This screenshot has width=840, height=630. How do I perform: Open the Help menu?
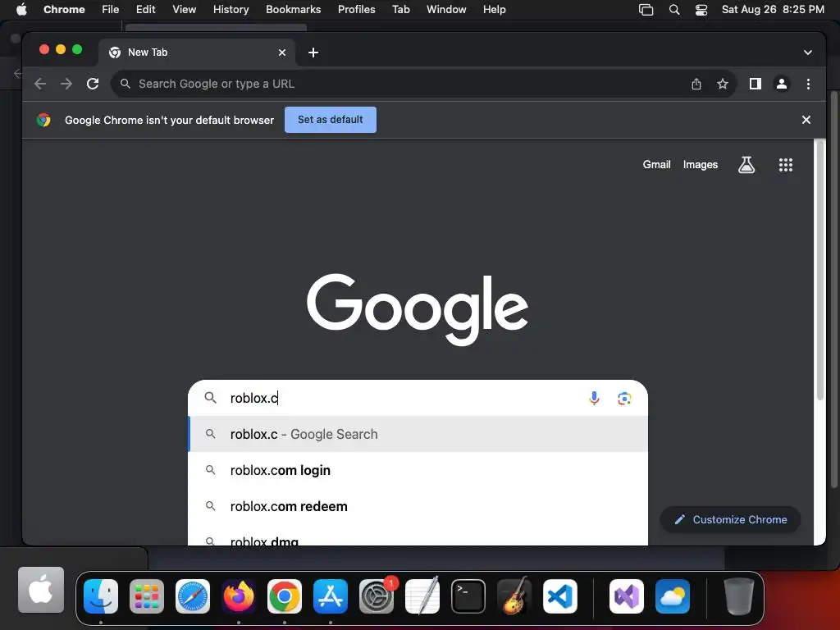tap(494, 9)
